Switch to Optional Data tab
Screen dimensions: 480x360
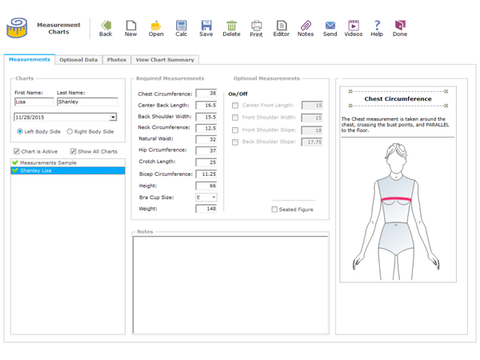pos(79,60)
